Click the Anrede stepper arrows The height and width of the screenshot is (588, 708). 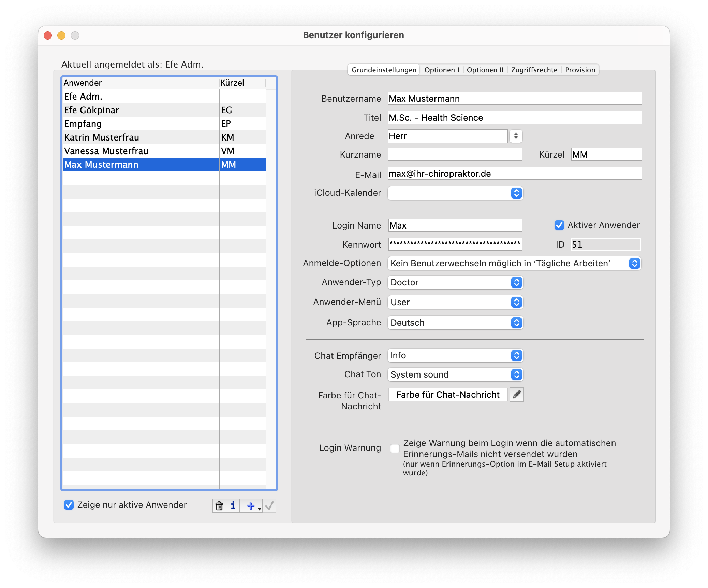516,136
